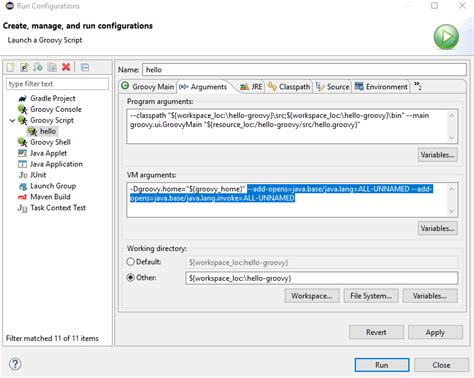This screenshot has width=474, height=378.
Task: Select the Other working directory radio button
Action: 131,277
